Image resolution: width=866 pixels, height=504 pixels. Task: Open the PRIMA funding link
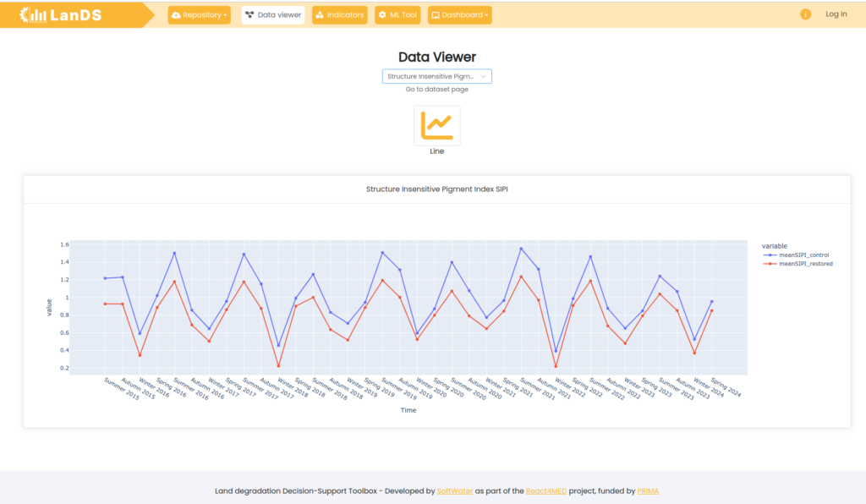[648, 490]
